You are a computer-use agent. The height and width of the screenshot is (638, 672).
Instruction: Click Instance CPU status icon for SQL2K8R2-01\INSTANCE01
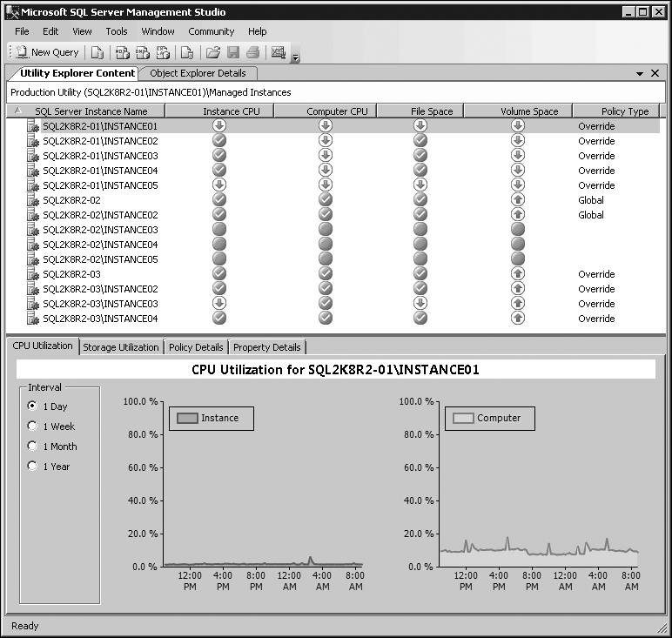click(219, 125)
